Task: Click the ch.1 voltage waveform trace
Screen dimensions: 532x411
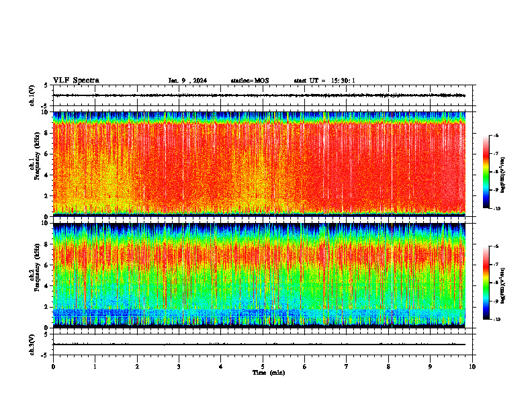Action: pyautogui.click(x=259, y=95)
